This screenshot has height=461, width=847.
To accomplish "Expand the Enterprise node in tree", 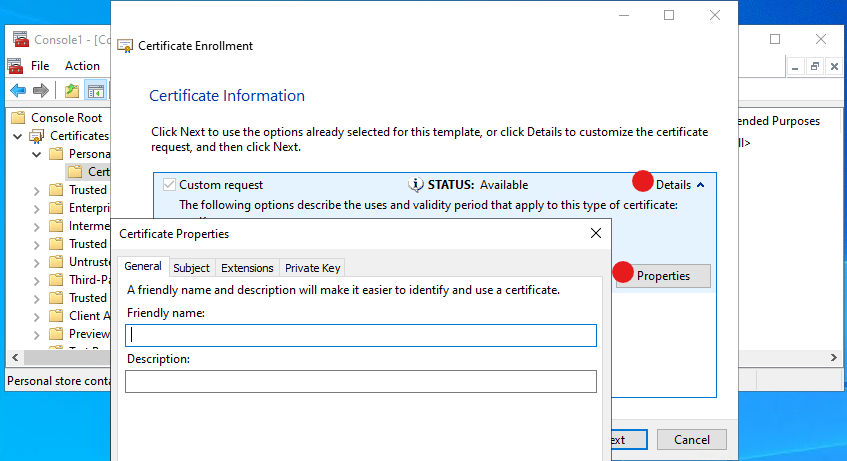I will click(36, 209).
